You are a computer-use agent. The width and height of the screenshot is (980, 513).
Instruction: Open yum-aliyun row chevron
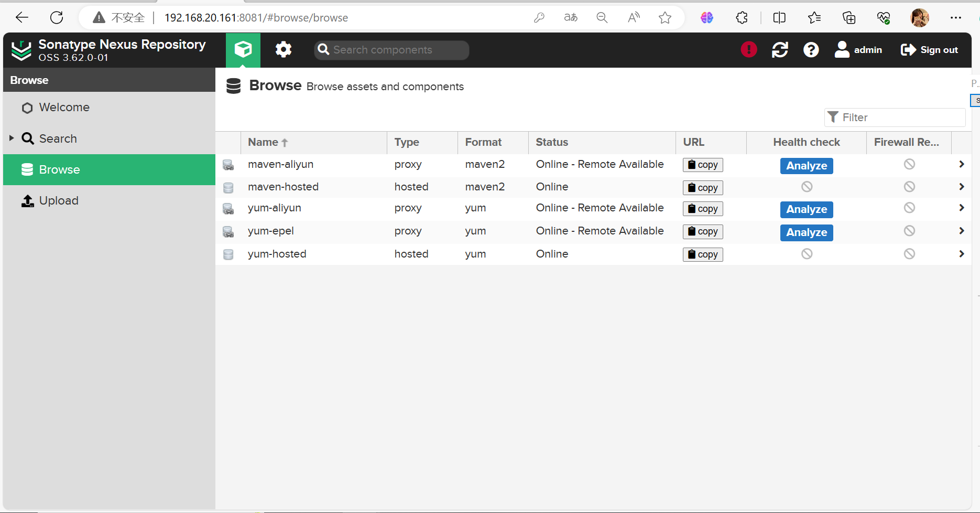click(961, 208)
